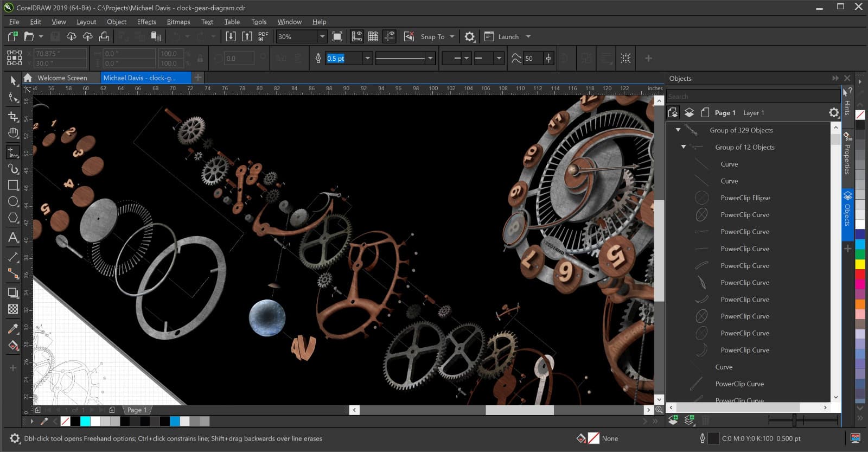Toggle show rulers button
This screenshot has height=452, width=868.
point(357,36)
